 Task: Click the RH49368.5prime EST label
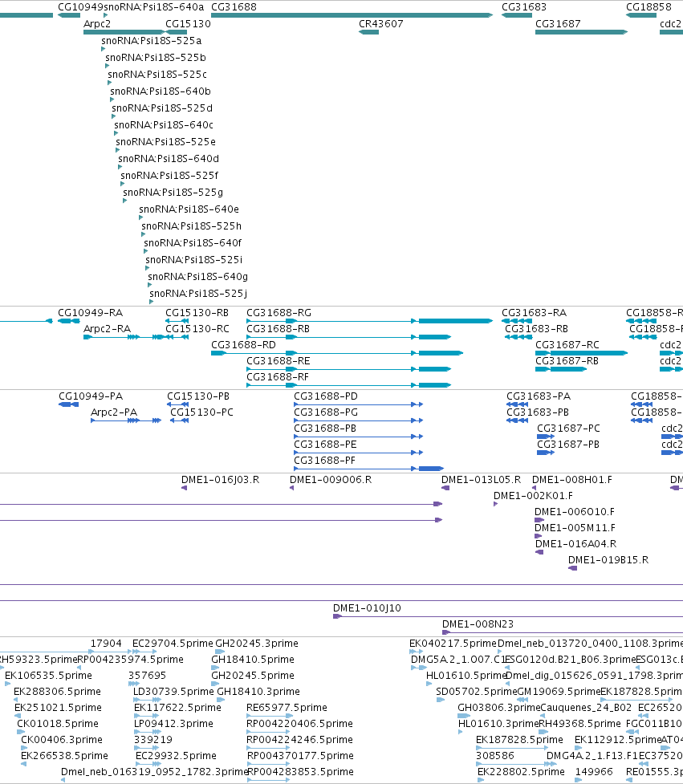[579, 724]
